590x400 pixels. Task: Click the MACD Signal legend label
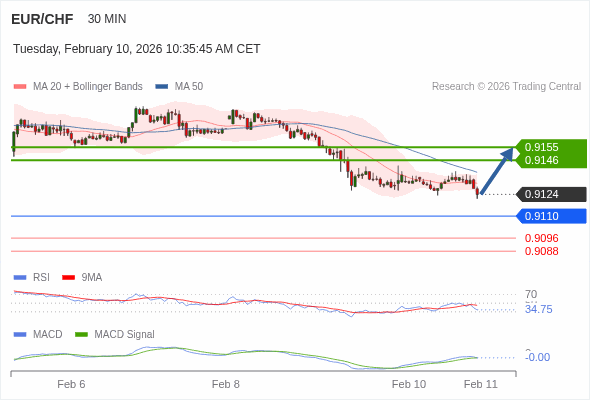pyautogui.click(x=124, y=334)
